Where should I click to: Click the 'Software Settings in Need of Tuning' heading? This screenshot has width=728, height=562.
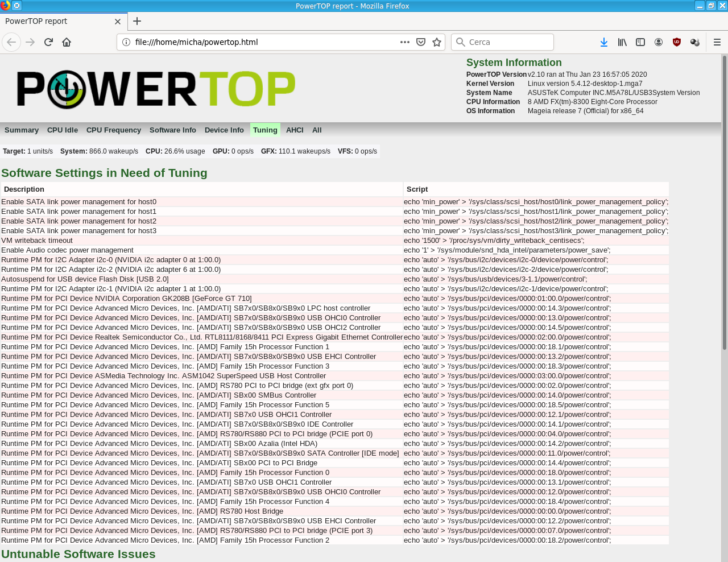[104, 173]
